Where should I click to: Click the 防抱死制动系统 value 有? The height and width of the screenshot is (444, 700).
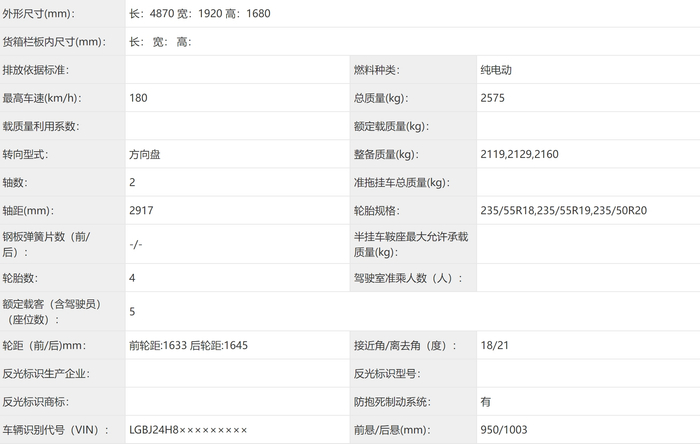(486, 402)
